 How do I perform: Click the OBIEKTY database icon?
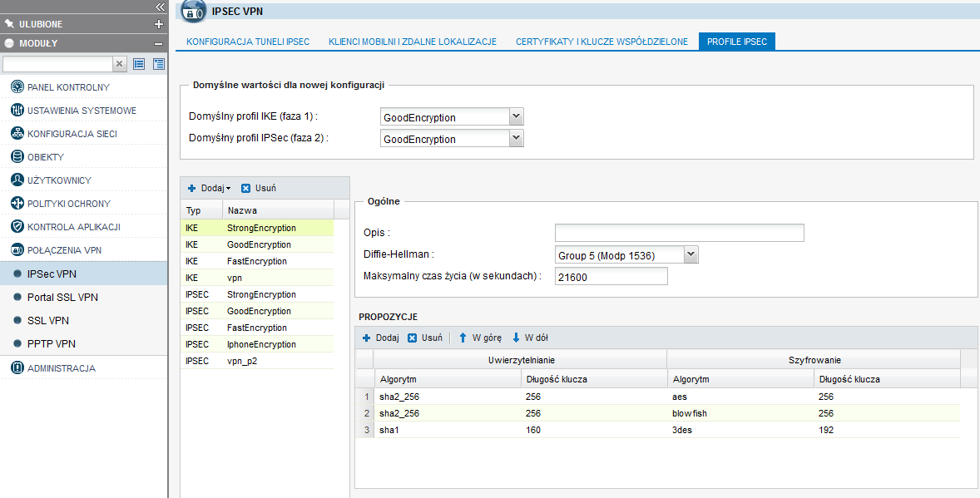[x=17, y=156]
